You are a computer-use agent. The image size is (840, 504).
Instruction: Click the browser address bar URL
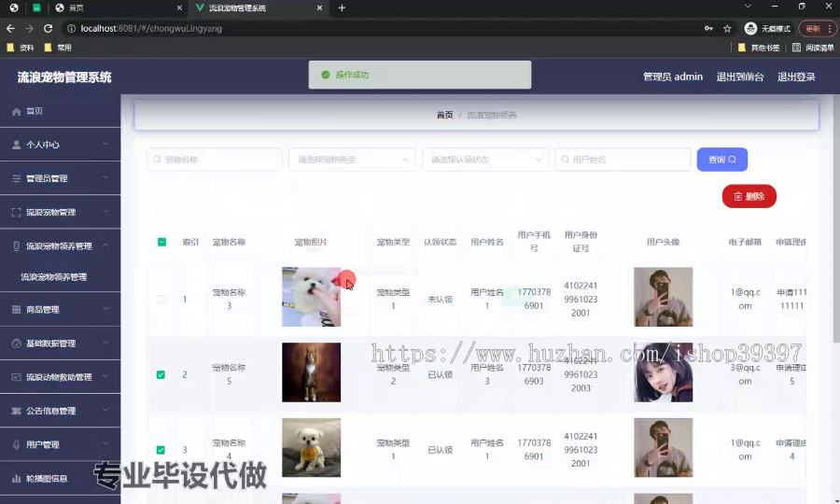[151, 28]
